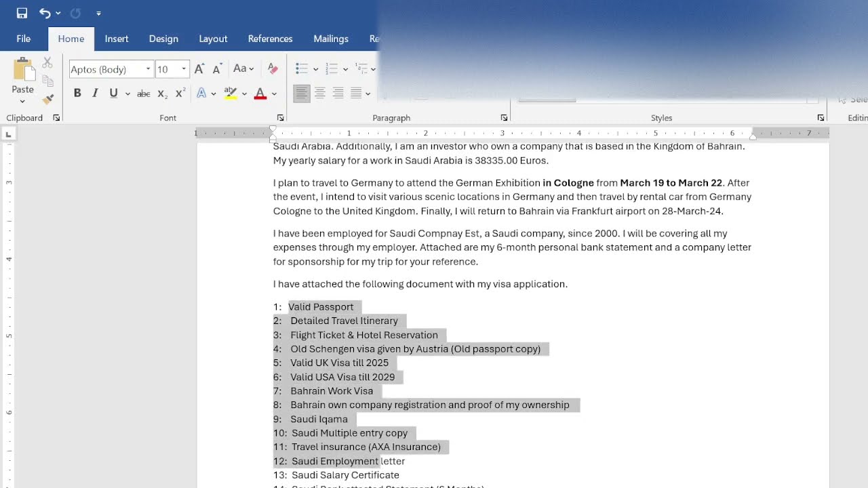The height and width of the screenshot is (488, 868).
Task: Click the Save icon in quick access toolbar
Action: pyautogui.click(x=22, y=13)
